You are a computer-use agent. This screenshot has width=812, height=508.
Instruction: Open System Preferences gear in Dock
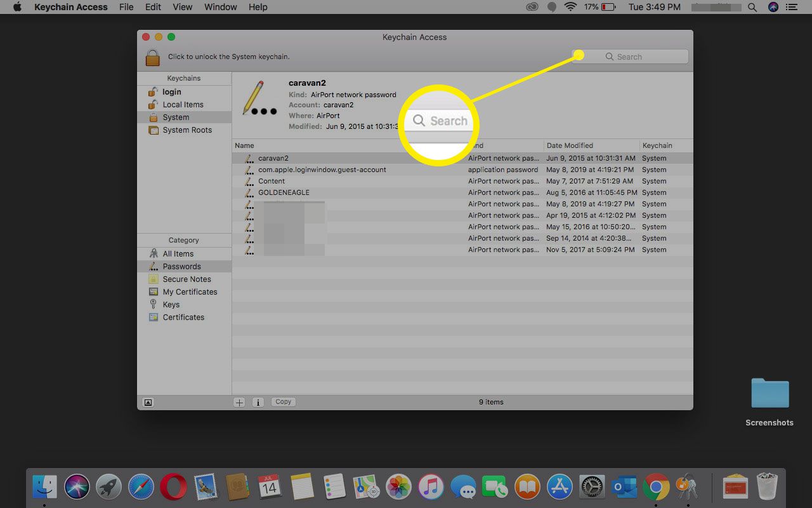(592, 488)
